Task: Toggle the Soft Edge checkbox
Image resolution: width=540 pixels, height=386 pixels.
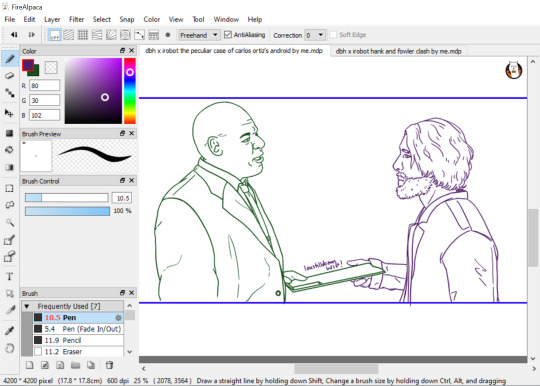Action: (x=333, y=34)
